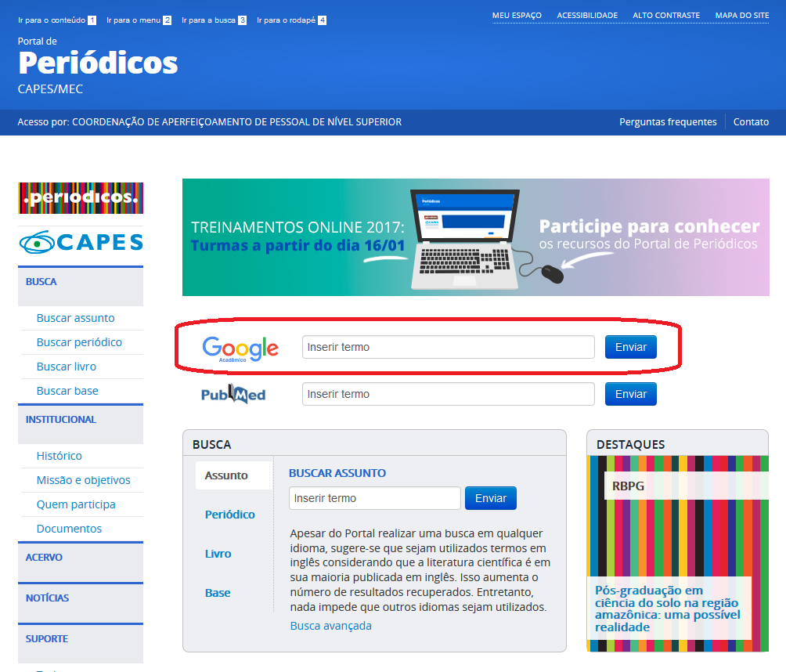The width and height of the screenshot is (786, 672).
Task: Click 'Ir para a busca' shortcut link
Action: (214, 20)
